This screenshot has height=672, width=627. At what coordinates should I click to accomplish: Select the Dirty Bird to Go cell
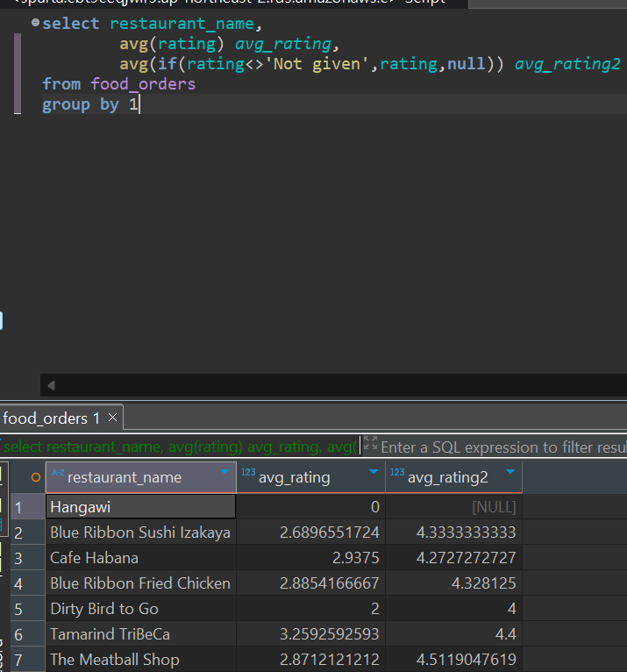tap(141, 609)
